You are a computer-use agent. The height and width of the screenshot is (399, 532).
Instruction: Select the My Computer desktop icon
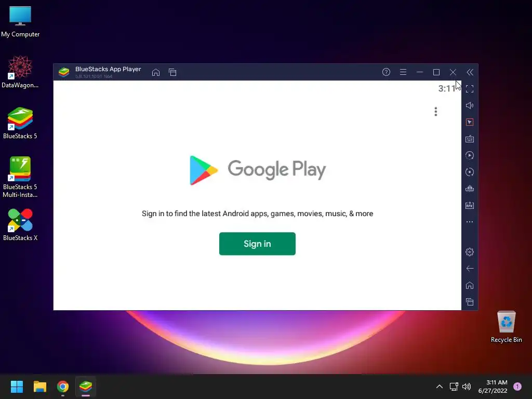(x=20, y=22)
